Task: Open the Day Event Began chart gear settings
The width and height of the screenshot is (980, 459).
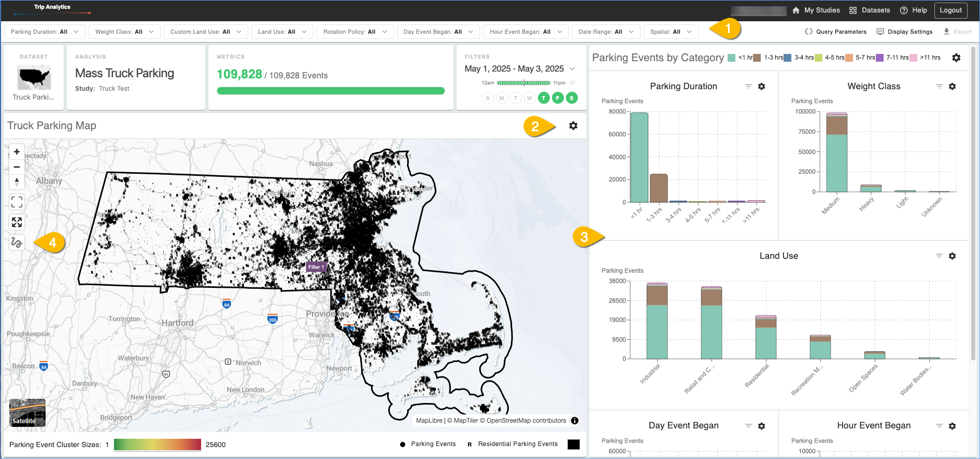Action: point(762,426)
